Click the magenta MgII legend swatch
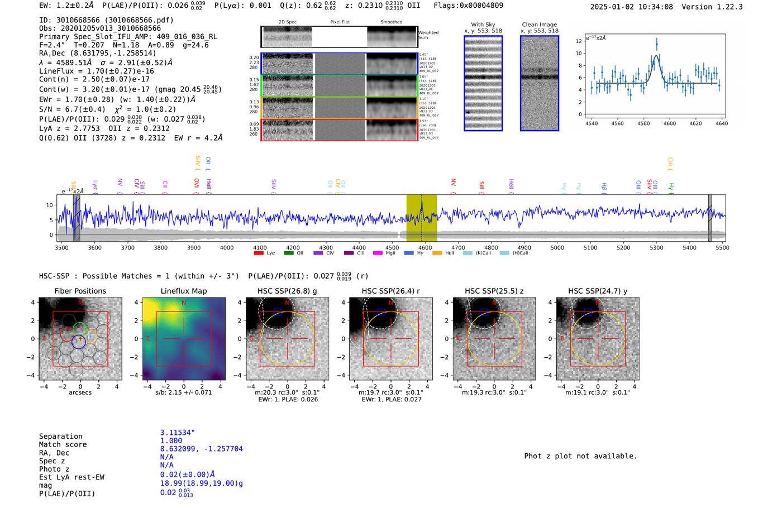This screenshot has width=782, height=532. (378, 253)
